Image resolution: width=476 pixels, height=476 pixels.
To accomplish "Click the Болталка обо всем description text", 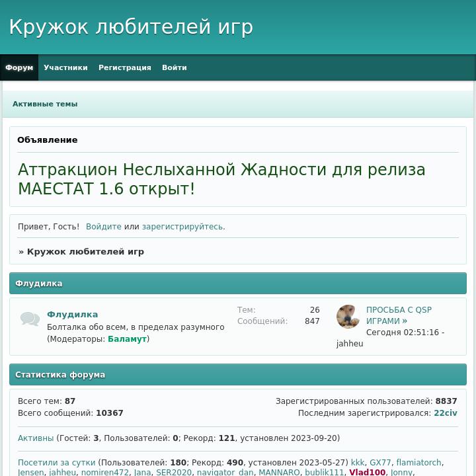I will click(136, 327).
